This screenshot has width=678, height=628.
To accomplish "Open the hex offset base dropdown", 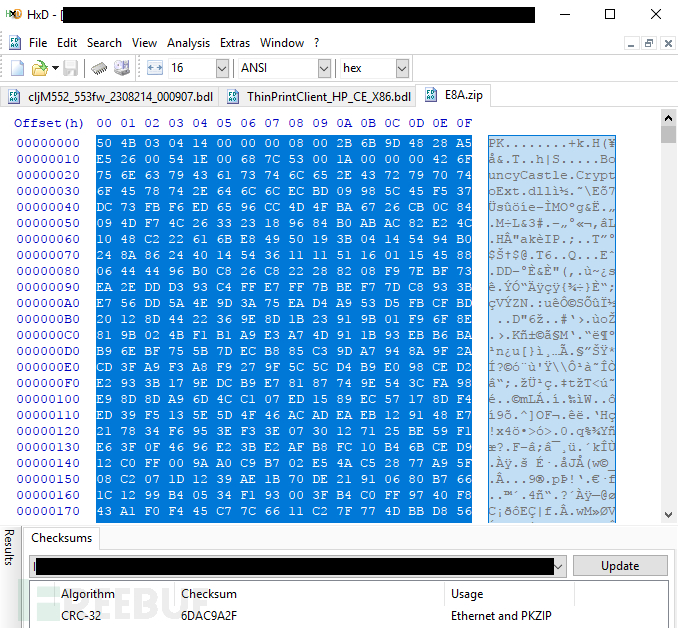I will 402,68.
